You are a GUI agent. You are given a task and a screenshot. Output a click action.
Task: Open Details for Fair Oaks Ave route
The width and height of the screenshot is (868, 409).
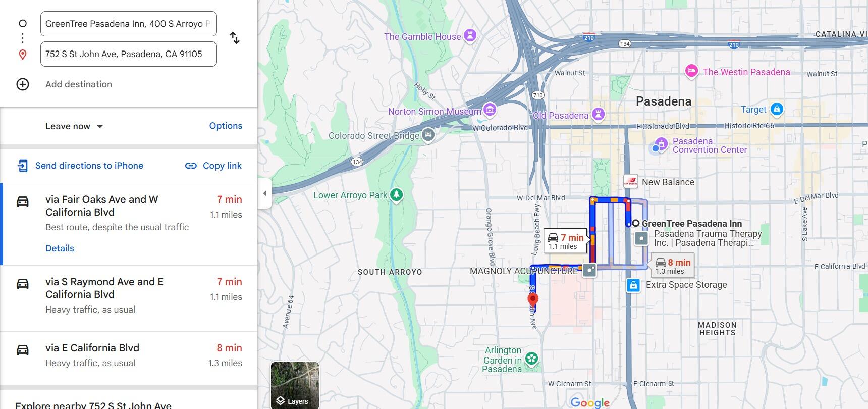click(60, 248)
